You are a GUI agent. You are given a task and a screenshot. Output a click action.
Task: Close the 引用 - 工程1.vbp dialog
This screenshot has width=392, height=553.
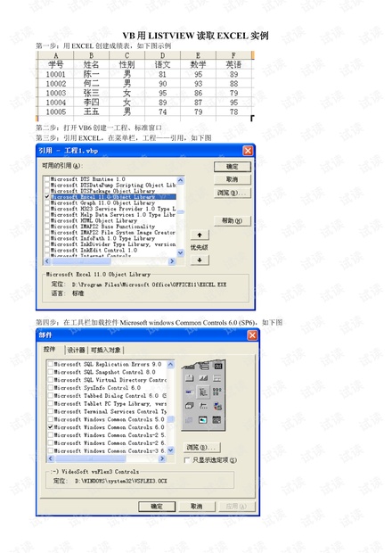pyautogui.click(x=248, y=151)
